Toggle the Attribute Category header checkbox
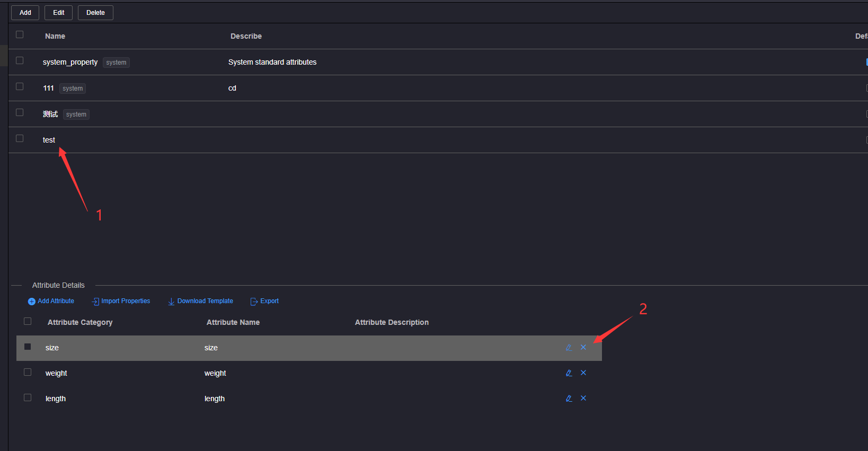868x451 pixels. tap(28, 321)
